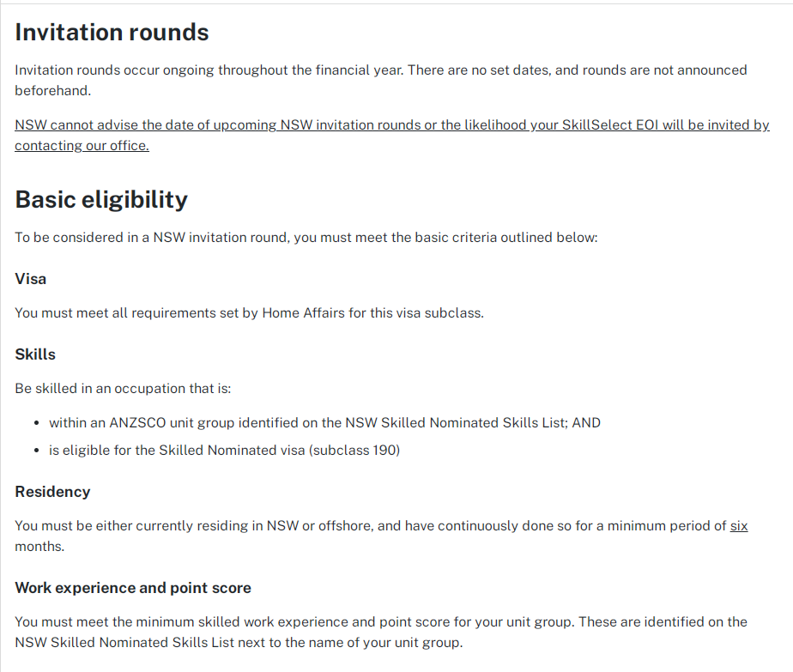Image resolution: width=793 pixels, height=672 pixels.
Task: Click the line "Be skilled in an occupation that is:"
Action: (123, 389)
